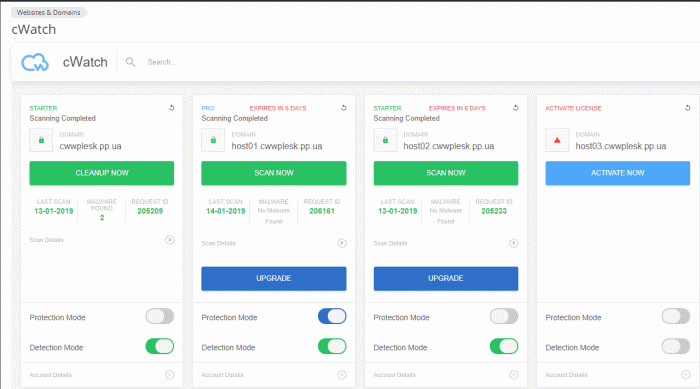This screenshot has width=700, height=389.
Task: Click last scan date 14-01-2019
Action: pyautogui.click(x=225, y=211)
